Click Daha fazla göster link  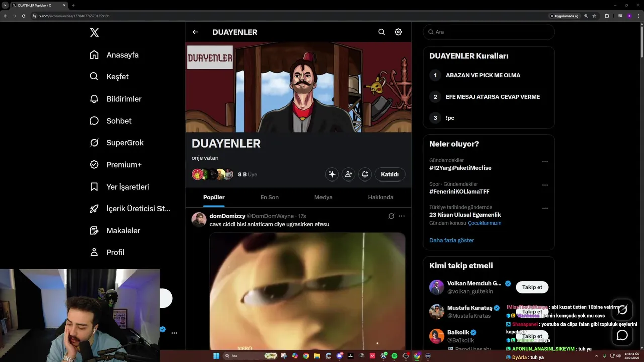click(x=451, y=240)
